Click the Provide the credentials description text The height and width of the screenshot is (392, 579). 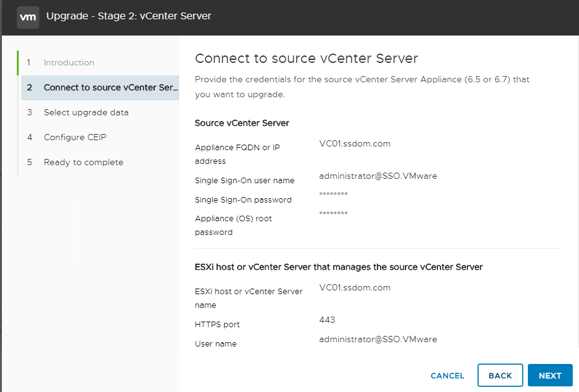click(362, 87)
